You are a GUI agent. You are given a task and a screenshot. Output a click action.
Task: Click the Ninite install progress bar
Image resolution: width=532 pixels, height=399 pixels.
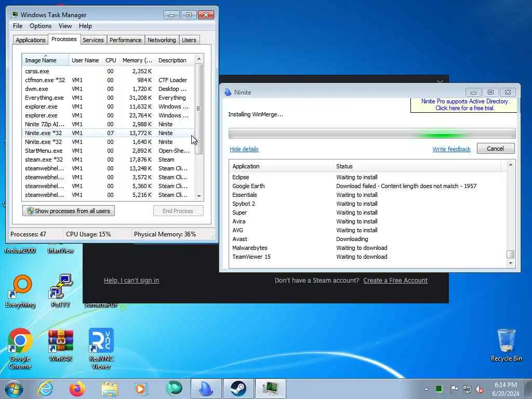372,134
